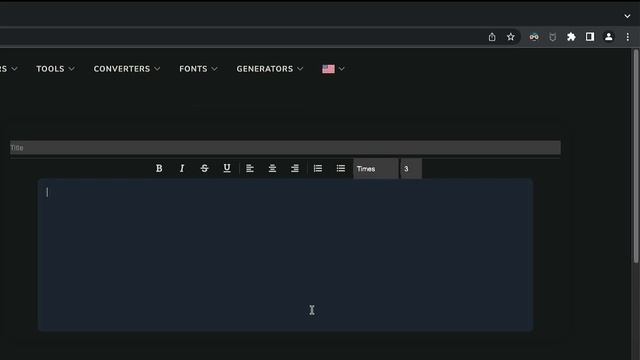Open the Extensions puzzle menu
Image resolution: width=640 pixels, height=360 pixels.
(571, 37)
